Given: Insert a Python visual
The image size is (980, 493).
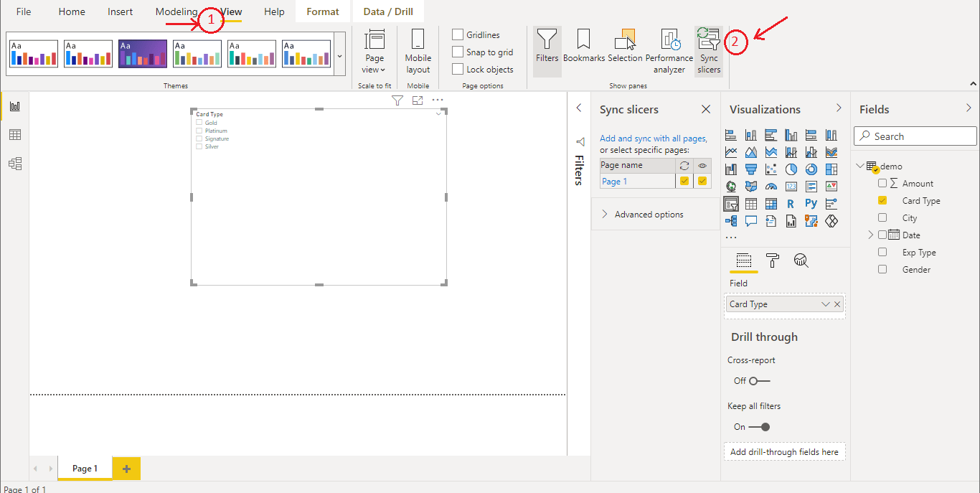Looking at the screenshot, I should pos(811,203).
